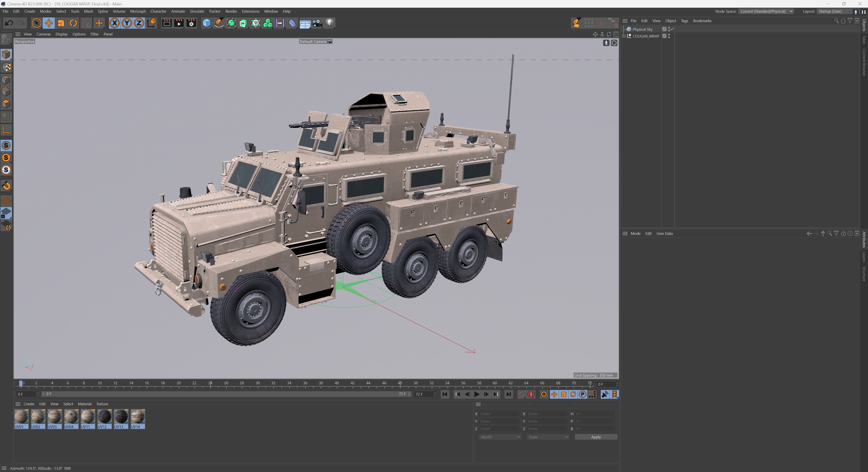Open the viewport Cameras menu
The height and width of the screenshot is (472, 868).
43,34
